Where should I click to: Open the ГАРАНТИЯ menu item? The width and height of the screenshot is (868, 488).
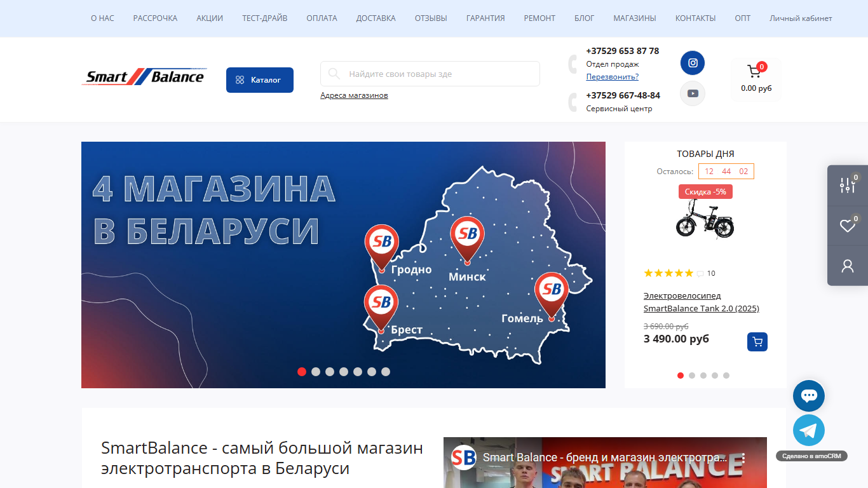[x=485, y=18]
